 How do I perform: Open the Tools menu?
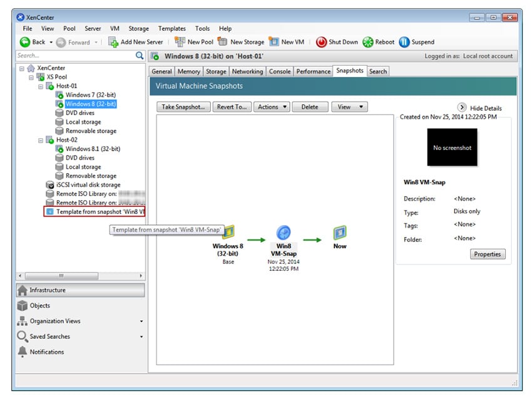click(202, 29)
